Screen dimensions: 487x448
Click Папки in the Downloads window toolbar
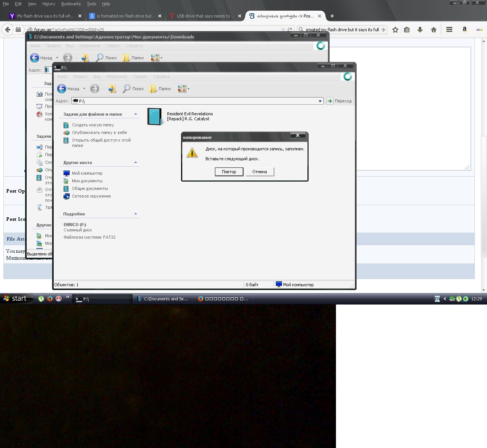tap(133, 58)
